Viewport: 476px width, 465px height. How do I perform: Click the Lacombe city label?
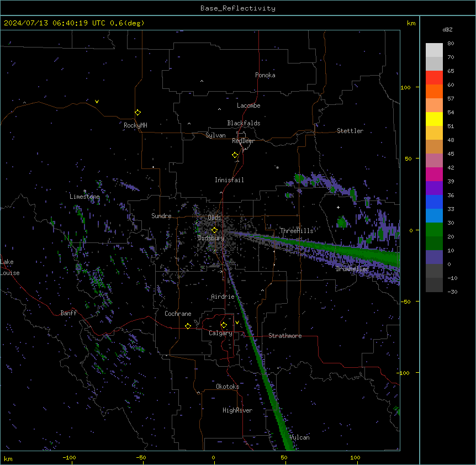pyautogui.click(x=248, y=105)
